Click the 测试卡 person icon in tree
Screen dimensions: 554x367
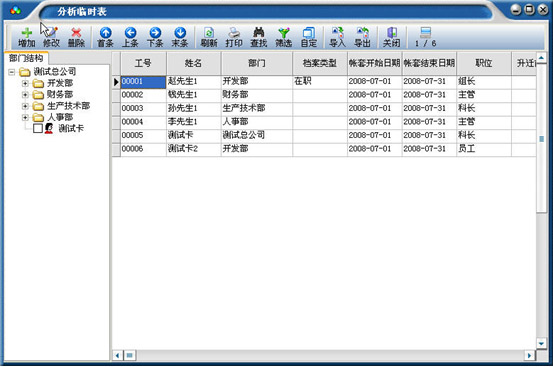click(49, 128)
